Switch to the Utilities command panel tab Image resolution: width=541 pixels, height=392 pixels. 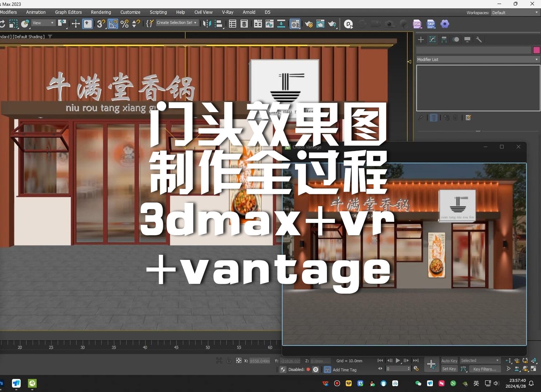tap(479, 40)
